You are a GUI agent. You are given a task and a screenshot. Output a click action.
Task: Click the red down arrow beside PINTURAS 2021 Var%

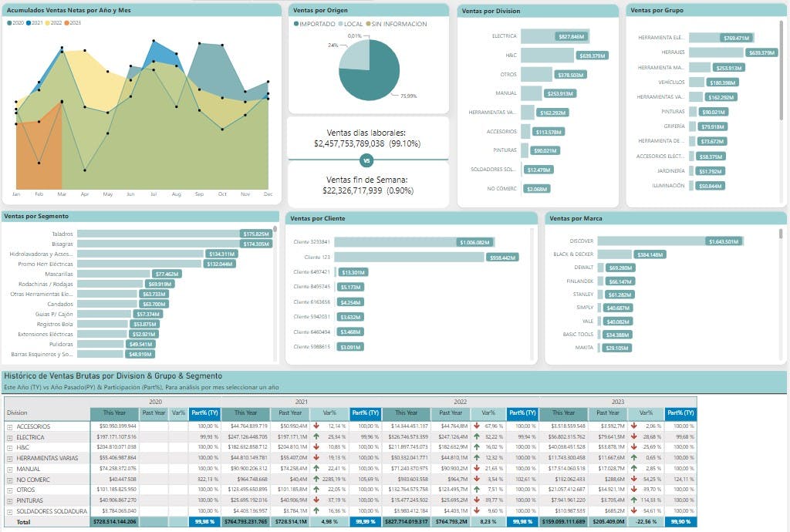316,500
